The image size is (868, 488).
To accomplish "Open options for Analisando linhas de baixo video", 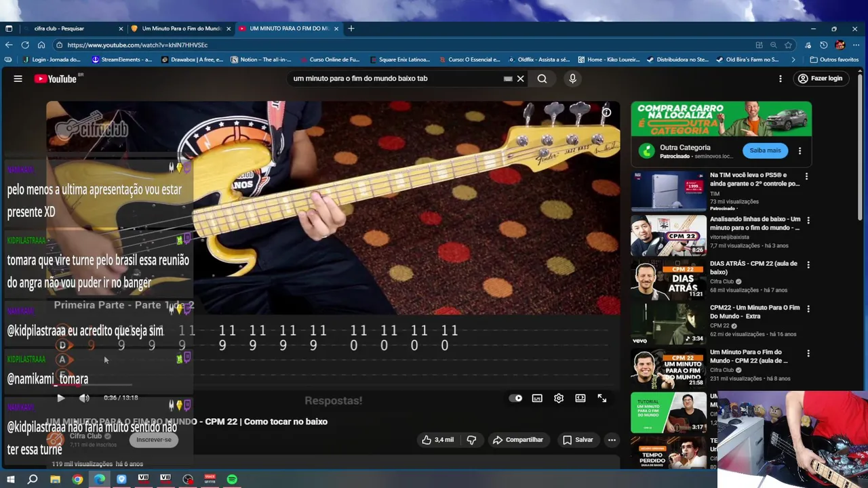I will tap(808, 220).
